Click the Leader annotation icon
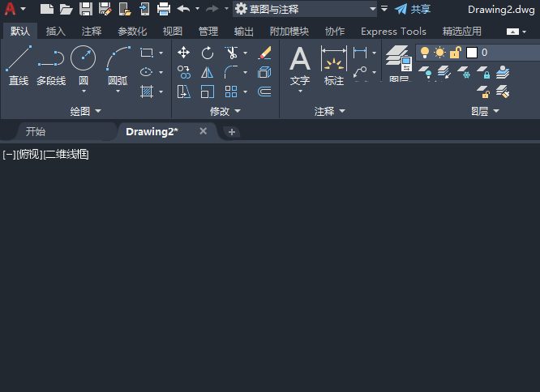 [x=360, y=72]
